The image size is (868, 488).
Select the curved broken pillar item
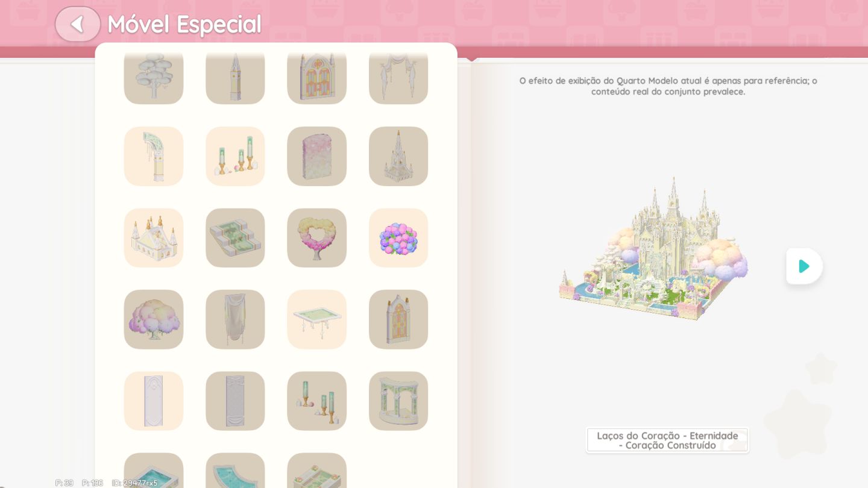[154, 156]
